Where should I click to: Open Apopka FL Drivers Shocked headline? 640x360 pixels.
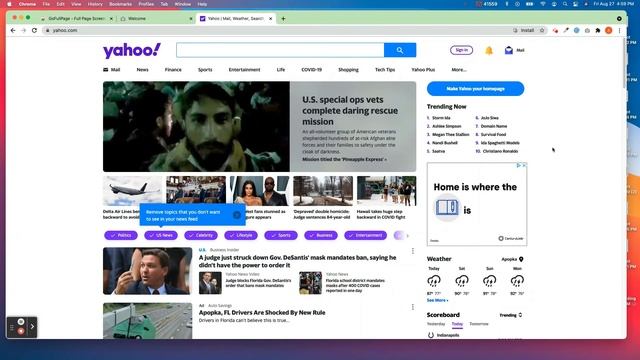[x=262, y=313]
